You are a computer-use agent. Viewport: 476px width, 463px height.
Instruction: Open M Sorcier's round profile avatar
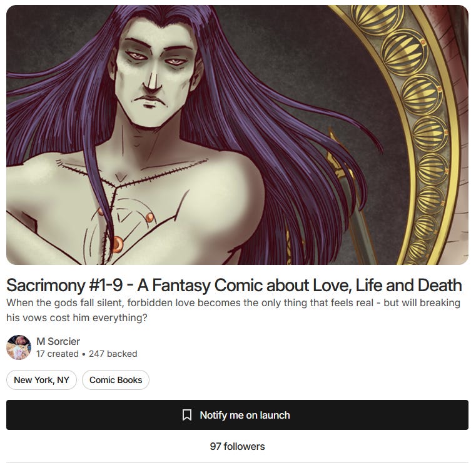pos(19,347)
